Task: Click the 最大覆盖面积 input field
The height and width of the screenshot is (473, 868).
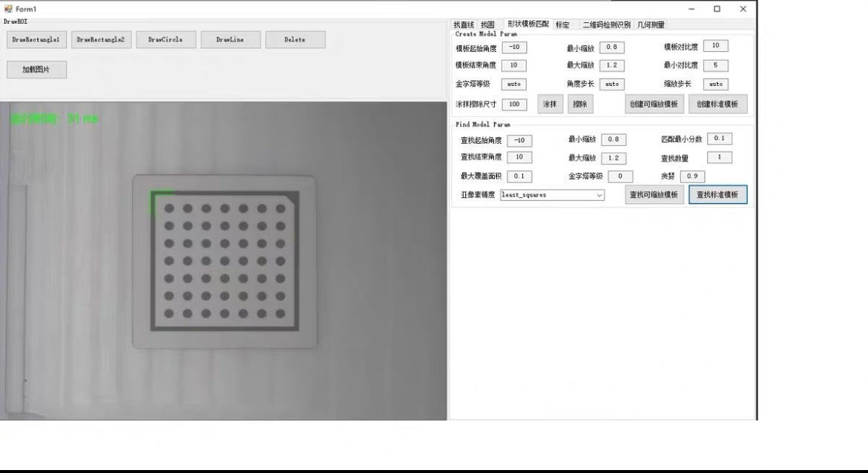Action: [520, 176]
